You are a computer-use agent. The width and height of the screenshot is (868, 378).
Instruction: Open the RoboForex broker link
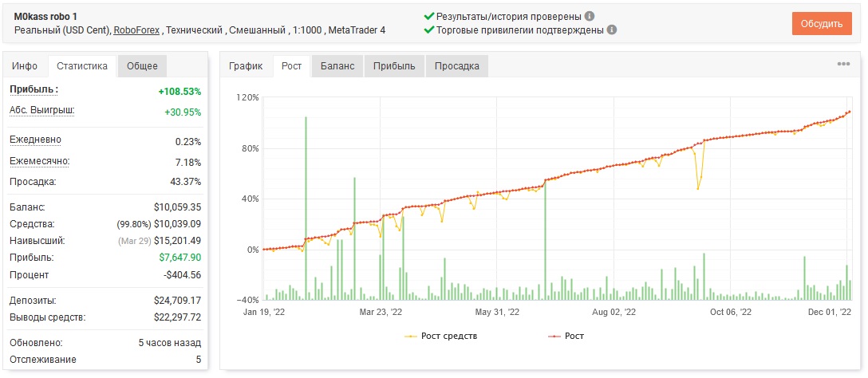pyautogui.click(x=136, y=30)
